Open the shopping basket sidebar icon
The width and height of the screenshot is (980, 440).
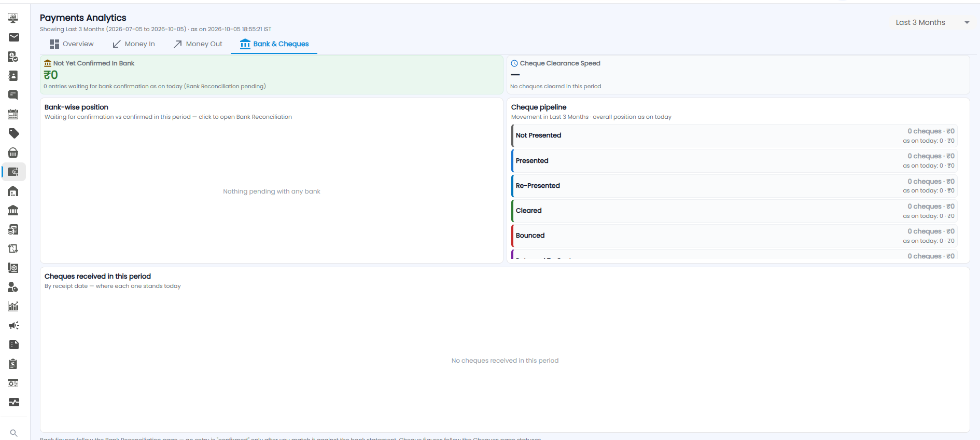click(x=13, y=153)
